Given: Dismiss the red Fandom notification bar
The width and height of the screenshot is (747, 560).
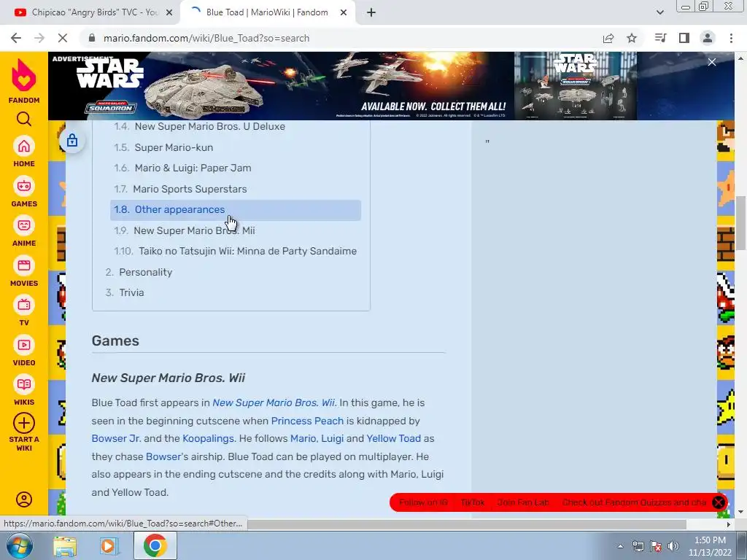Looking at the screenshot, I should 719,502.
